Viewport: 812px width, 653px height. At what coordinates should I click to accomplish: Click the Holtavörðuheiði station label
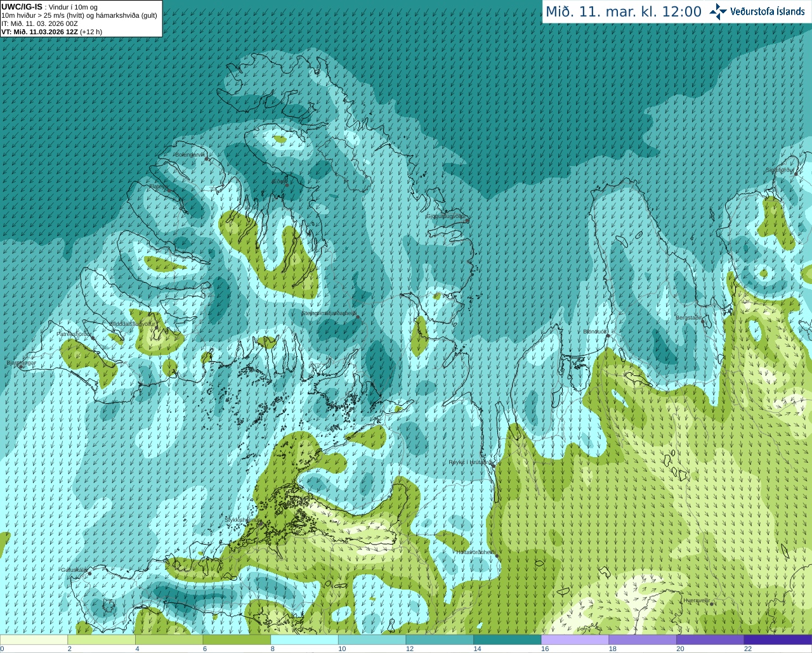(x=475, y=552)
